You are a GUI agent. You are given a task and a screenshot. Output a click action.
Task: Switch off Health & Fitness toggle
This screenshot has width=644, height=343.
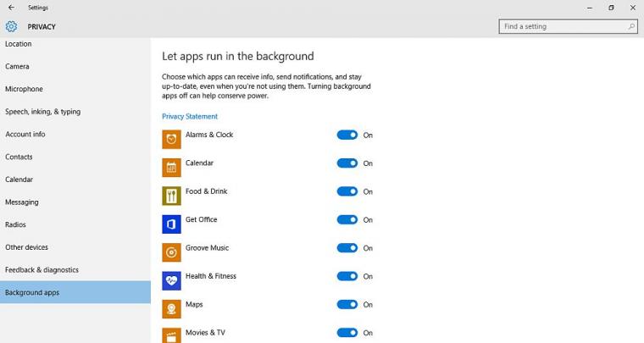pyautogui.click(x=347, y=277)
